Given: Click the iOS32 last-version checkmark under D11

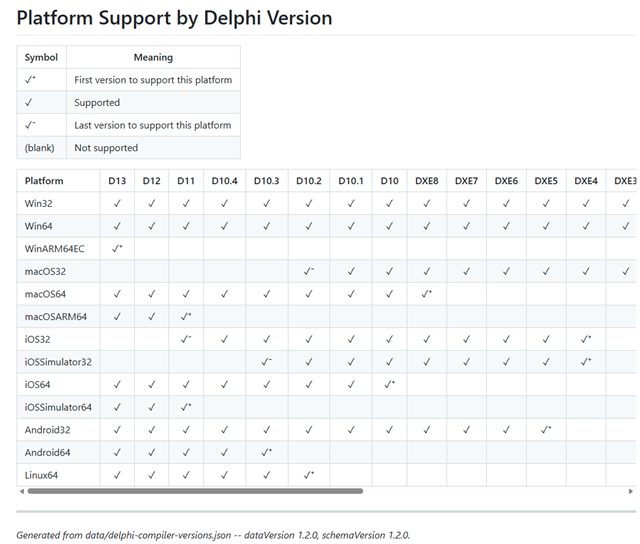Looking at the screenshot, I should pyautogui.click(x=186, y=339).
